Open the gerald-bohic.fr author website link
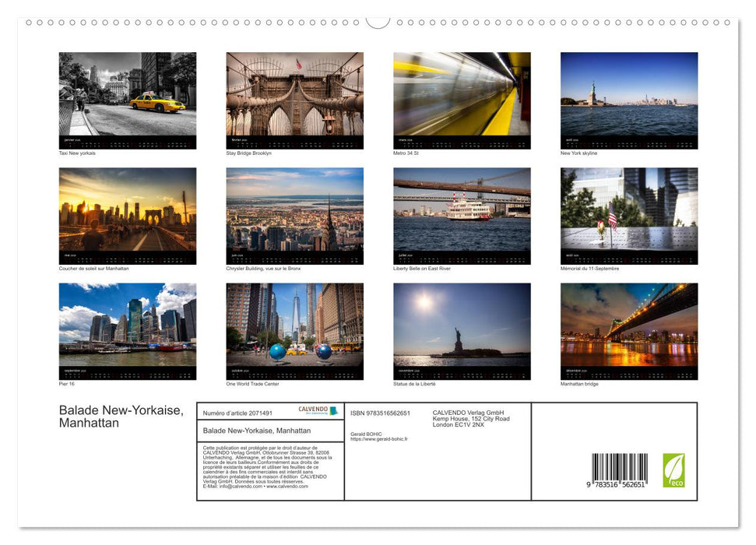 click(x=380, y=438)
